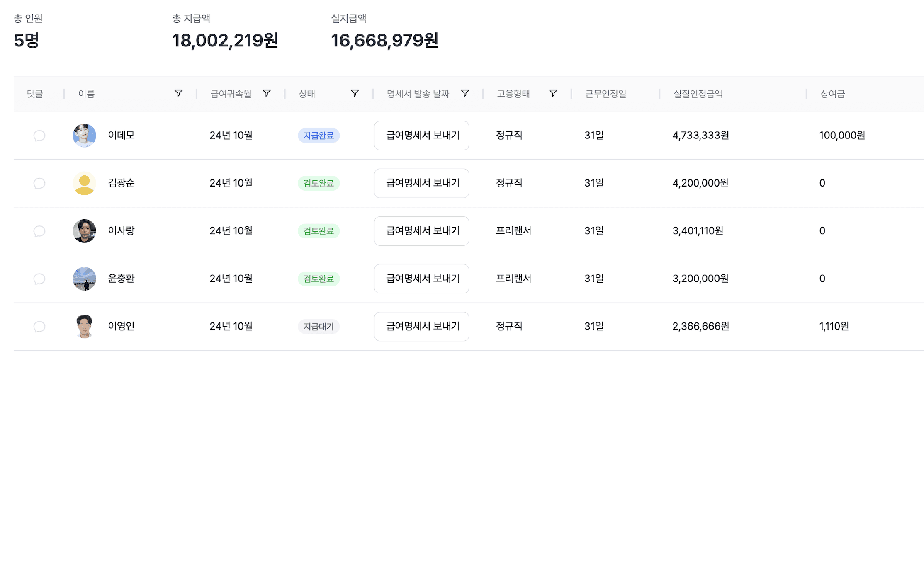This screenshot has width=924, height=577.
Task: Select 이데모's profile avatar thumbnail
Action: click(x=85, y=136)
